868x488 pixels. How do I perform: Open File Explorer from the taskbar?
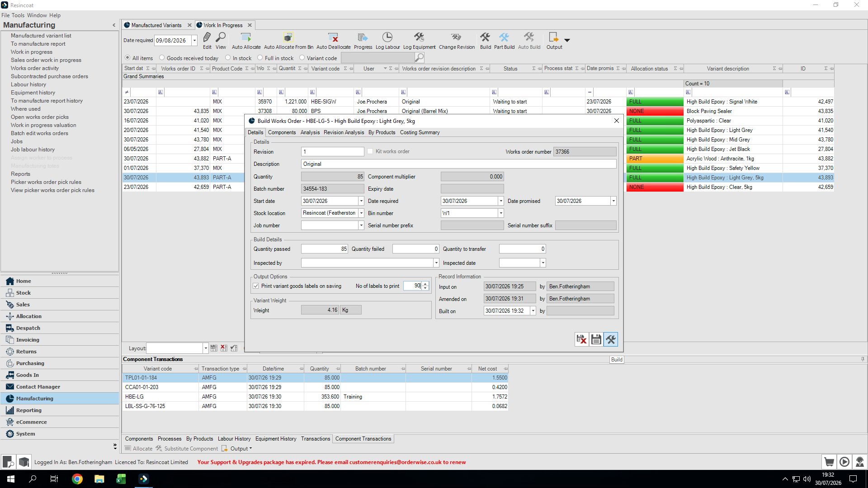click(99, 479)
